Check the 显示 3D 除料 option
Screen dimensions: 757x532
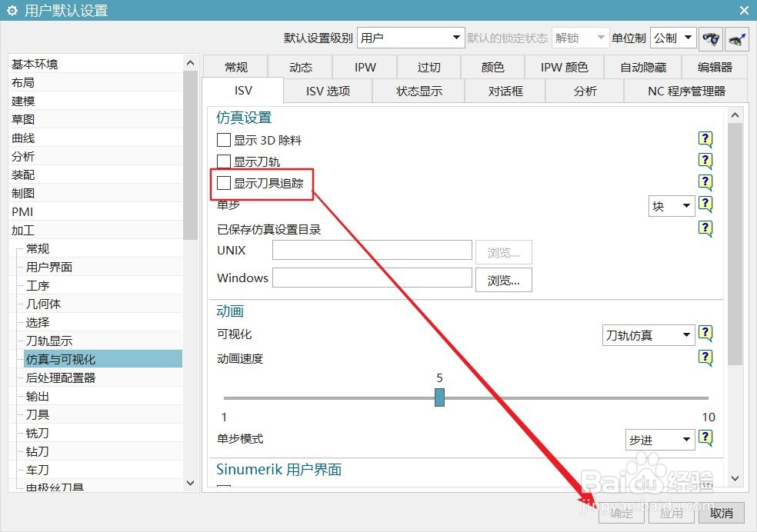click(x=223, y=140)
